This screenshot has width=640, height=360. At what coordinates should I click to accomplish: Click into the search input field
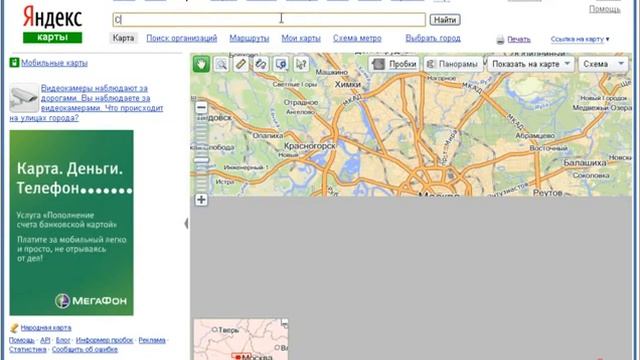point(269,20)
